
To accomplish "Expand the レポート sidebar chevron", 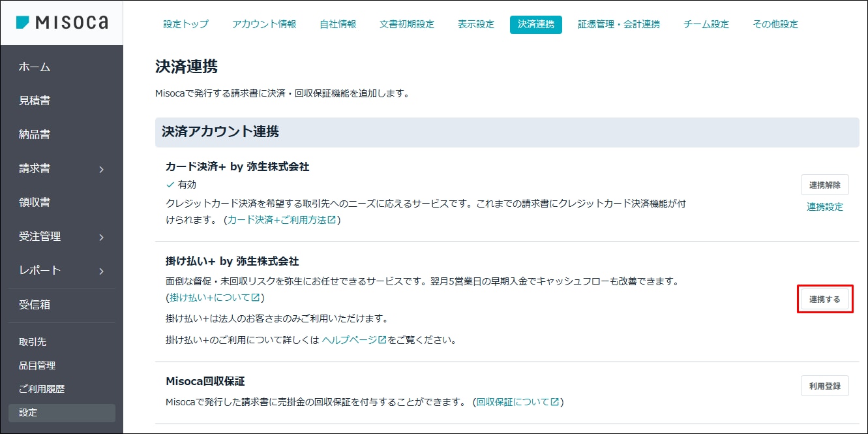I will [101, 271].
